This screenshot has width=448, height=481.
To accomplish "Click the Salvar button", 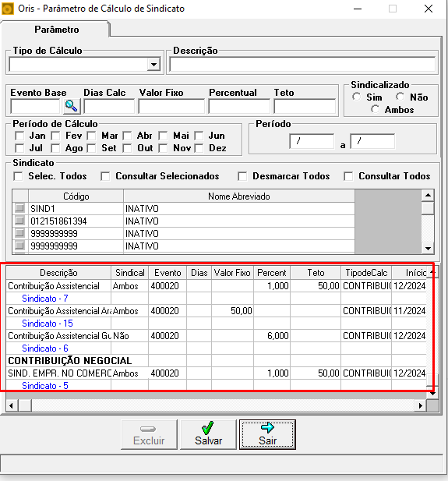I will (208, 435).
